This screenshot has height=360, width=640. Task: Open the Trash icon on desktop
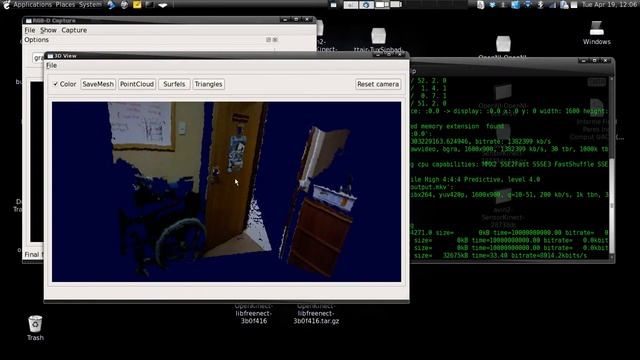pyautogui.click(x=35, y=324)
